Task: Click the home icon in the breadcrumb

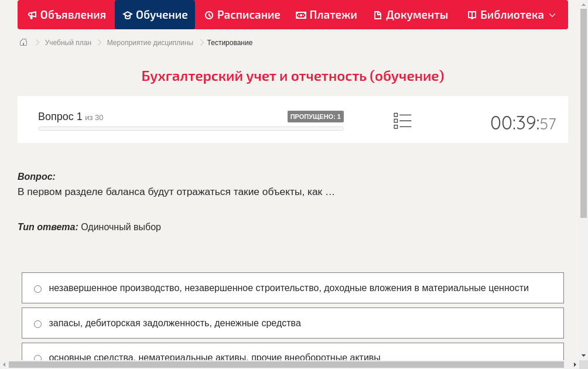Action: coord(23,42)
